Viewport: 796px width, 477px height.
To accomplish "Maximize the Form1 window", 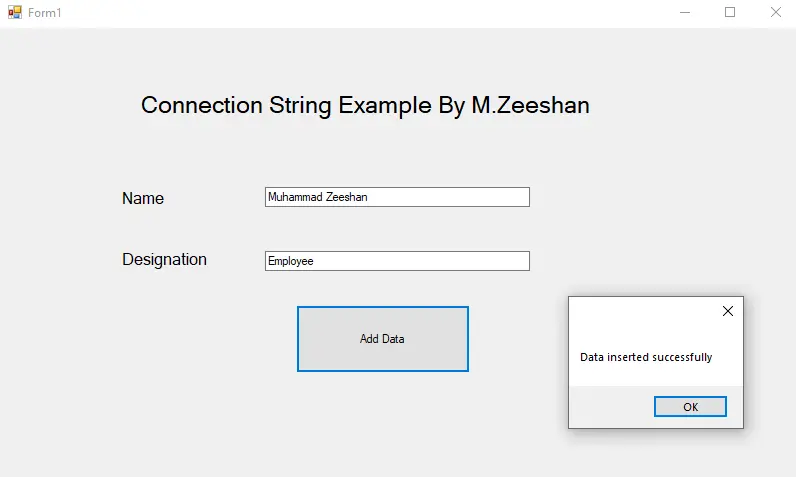I will (730, 12).
